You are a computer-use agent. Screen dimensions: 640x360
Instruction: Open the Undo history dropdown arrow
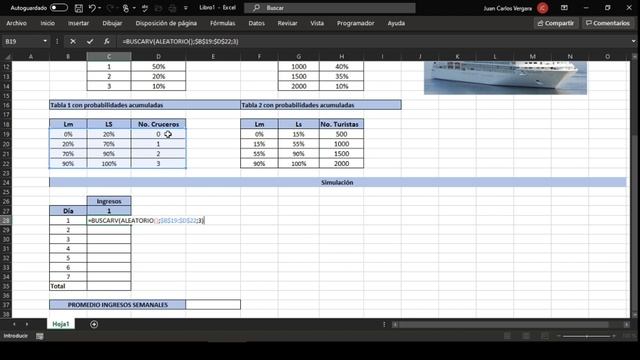pos(100,8)
